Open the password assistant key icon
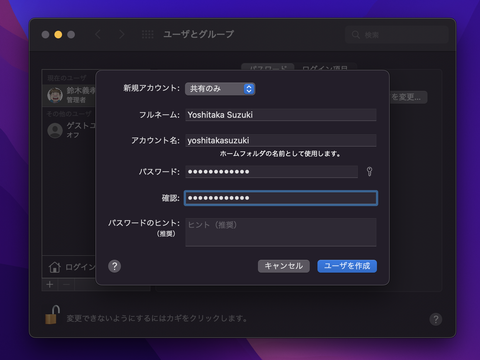This screenshot has width=480, height=360. click(x=369, y=172)
